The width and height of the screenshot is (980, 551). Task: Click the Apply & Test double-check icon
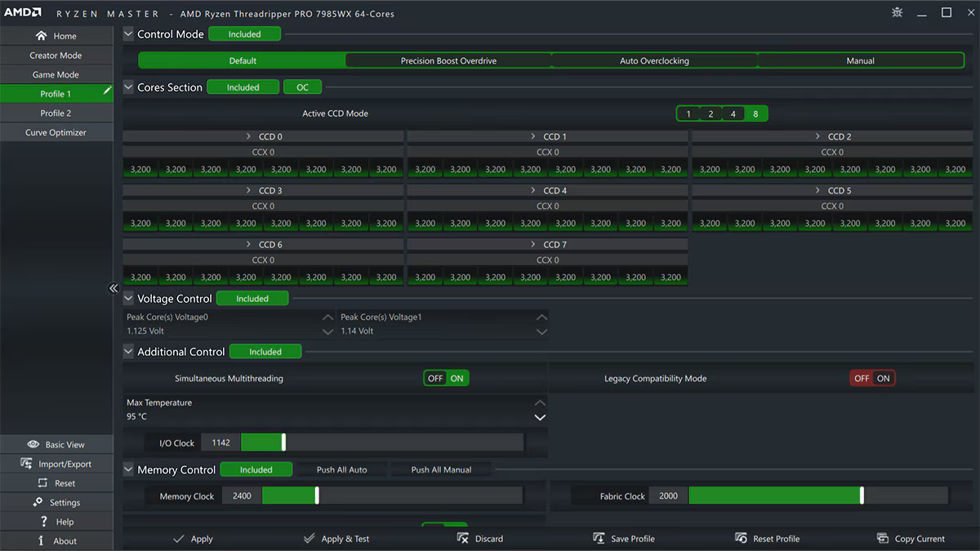[309, 539]
